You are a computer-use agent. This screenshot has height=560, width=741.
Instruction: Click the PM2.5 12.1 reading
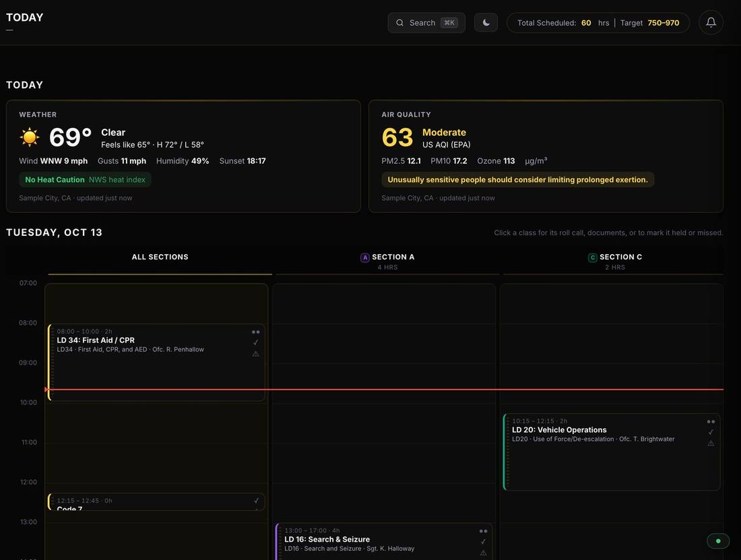point(401,160)
